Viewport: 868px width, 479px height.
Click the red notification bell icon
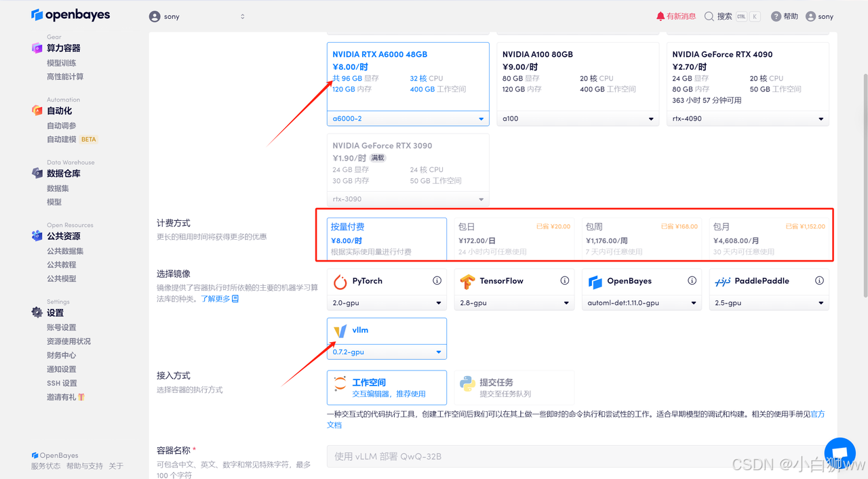[x=660, y=16]
